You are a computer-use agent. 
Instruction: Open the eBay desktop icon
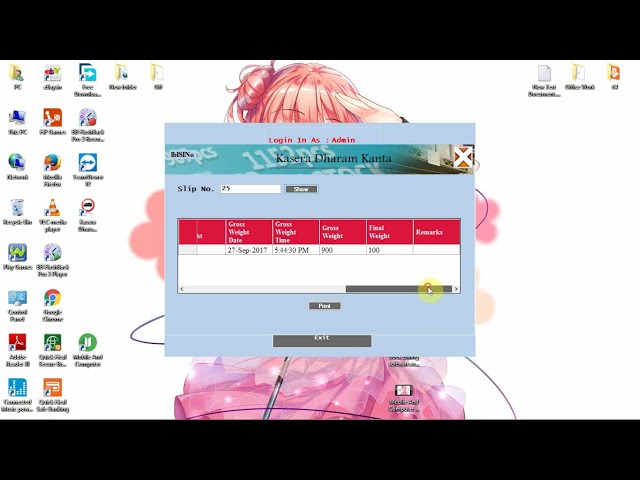tap(53, 77)
